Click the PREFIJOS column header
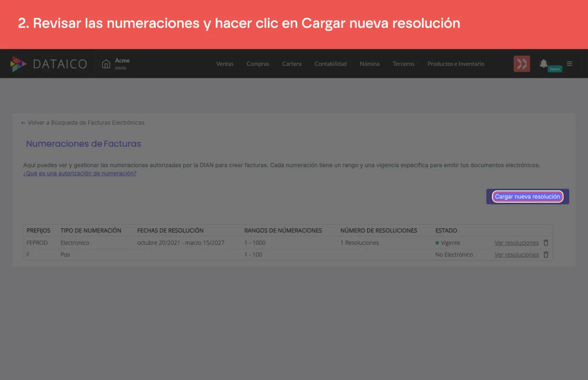 coord(39,230)
